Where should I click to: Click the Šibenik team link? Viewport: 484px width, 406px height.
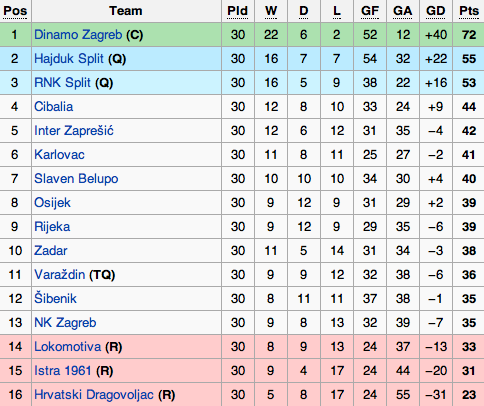pyautogui.click(x=55, y=298)
